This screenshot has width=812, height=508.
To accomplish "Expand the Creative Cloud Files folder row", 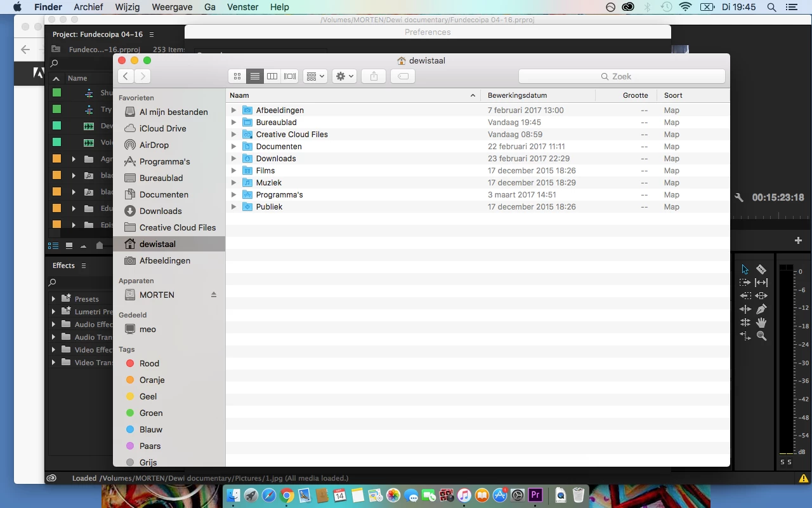I will (x=233, y=135).
